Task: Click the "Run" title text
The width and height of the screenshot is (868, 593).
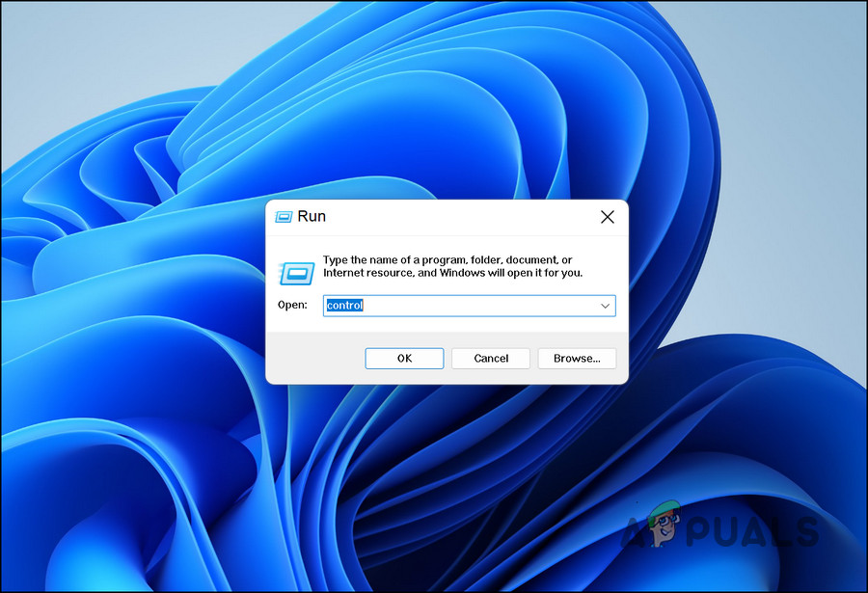Action: [x=312, y=216]
